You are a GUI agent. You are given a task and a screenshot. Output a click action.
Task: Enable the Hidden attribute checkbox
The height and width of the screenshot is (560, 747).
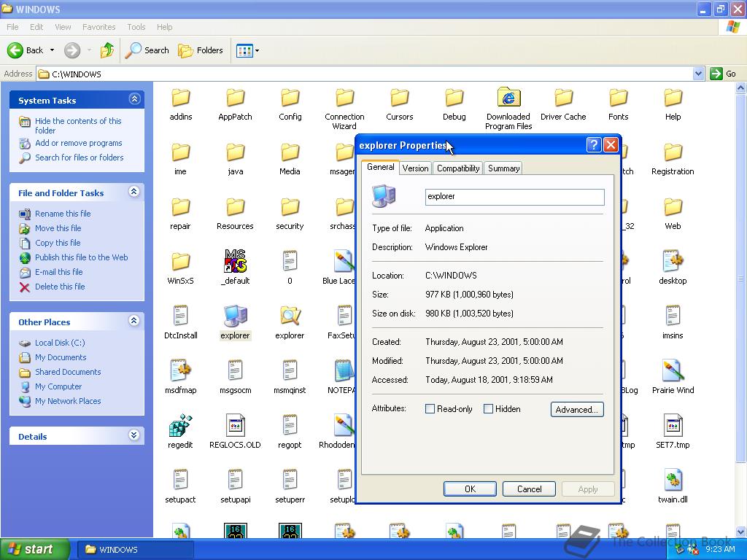488,408
